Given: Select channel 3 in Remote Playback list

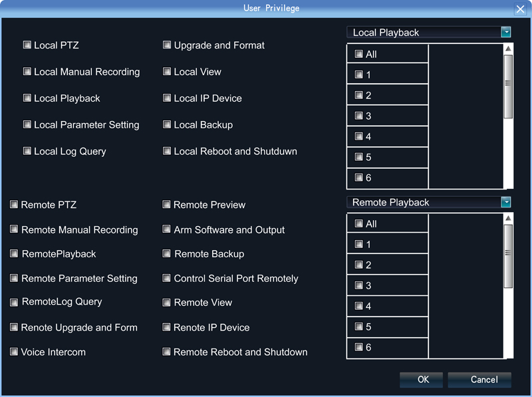Looking at the screenshot, I should tap(358, 285).
